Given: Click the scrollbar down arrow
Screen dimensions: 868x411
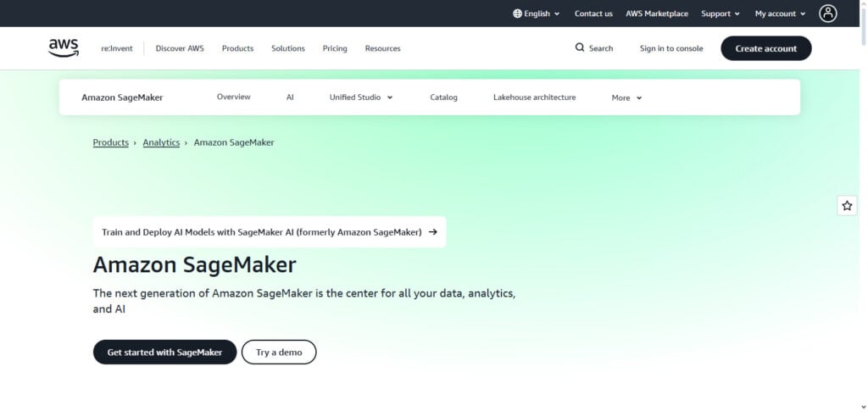Looking at the screenshot, I should click(864, 407).
